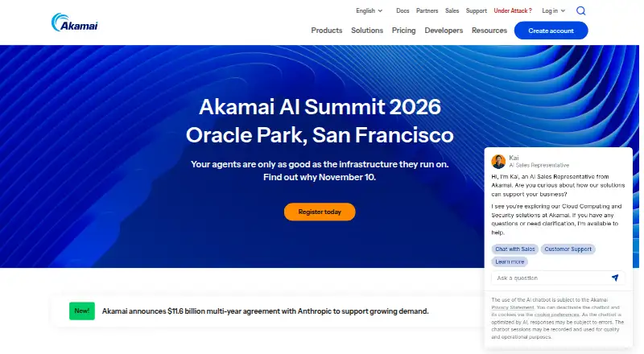Click the 'Find out why November 10.' text
This screenshot has width=644, height=354.
tap(320, 177)
